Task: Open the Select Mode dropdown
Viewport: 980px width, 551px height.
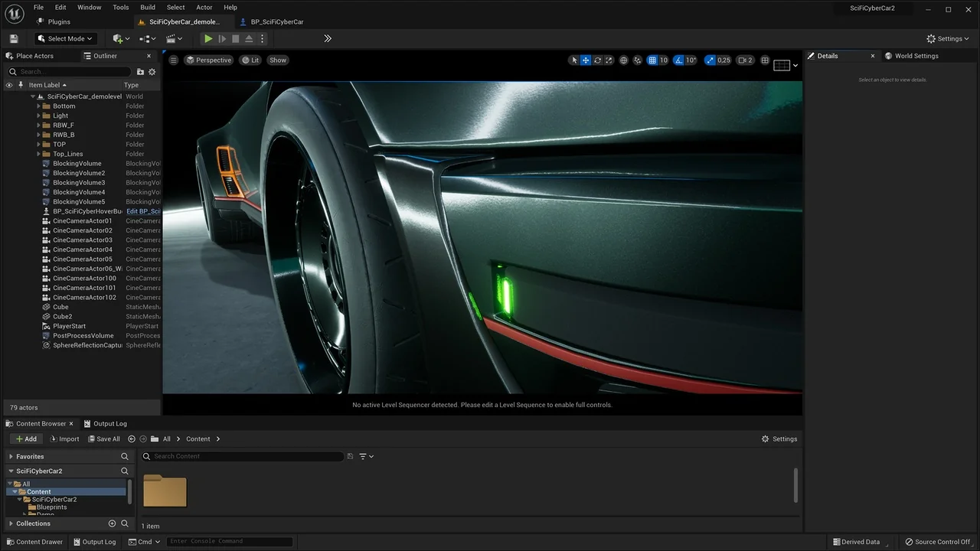Action: (64, 38)
